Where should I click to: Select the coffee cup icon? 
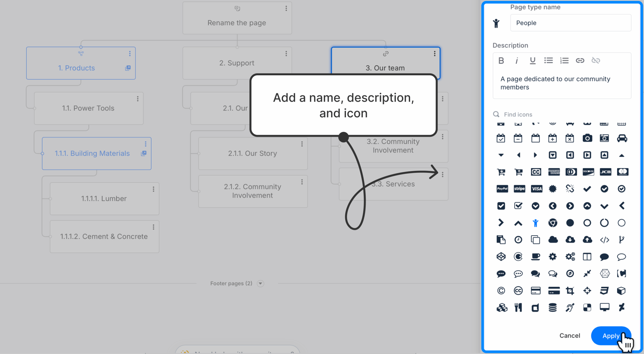(535, 257)
